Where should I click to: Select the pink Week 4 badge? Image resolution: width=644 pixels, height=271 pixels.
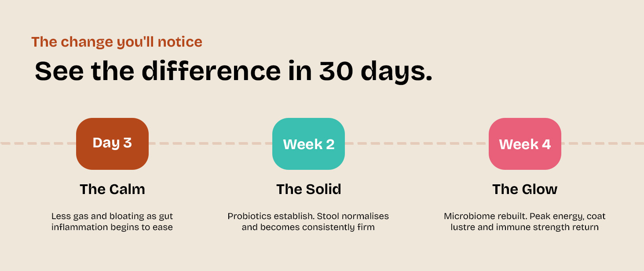[x=525, y=143]
